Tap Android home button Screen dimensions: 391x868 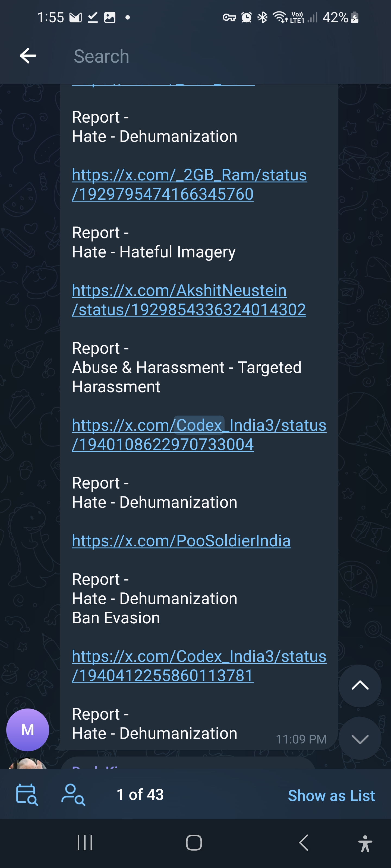coord(194,843)
